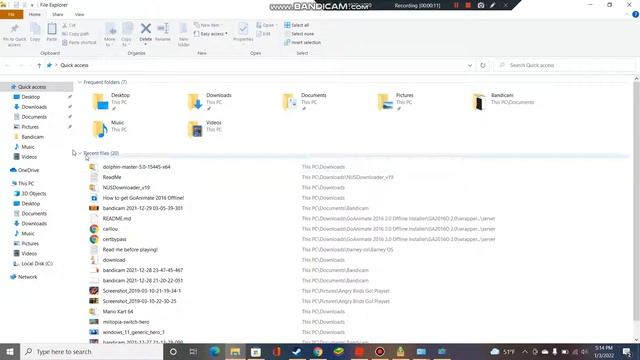This screenshot has height=360, width=640.
Task: Click the Copy icon in the Clipboard group
Action: (35, 32)
